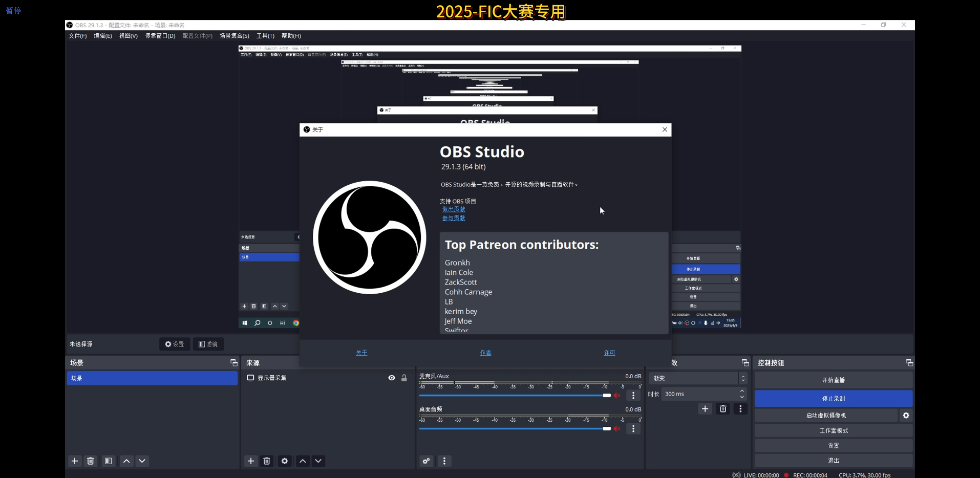
Task: Unmute the 麦克风/Aux audio
Action: [617, 396]
